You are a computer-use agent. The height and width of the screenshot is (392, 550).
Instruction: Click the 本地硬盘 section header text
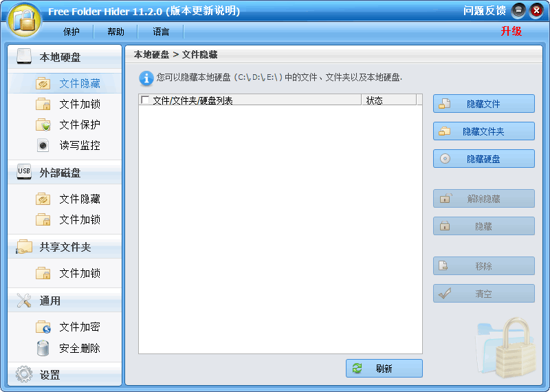coord(60,57)
